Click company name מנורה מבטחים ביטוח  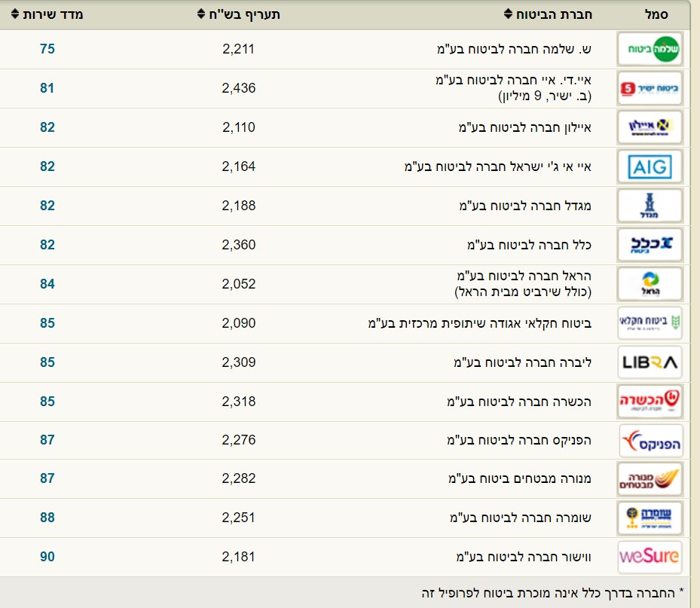point(520,478)
